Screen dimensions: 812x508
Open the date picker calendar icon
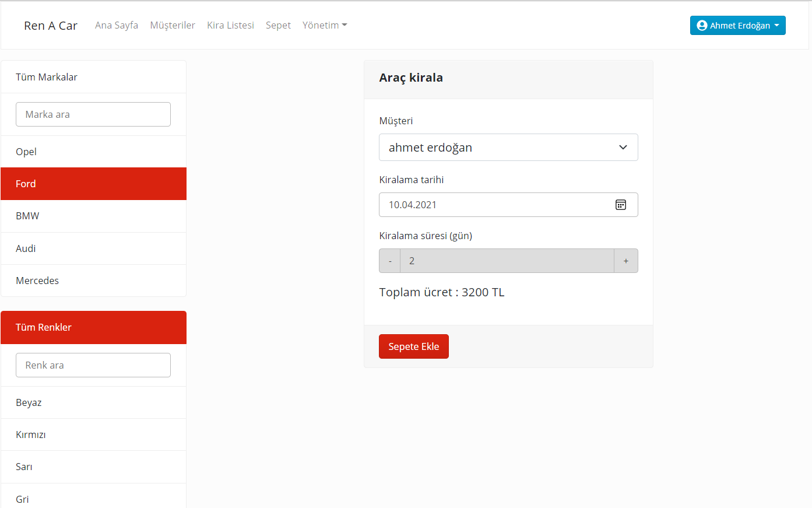coord(621,205)
